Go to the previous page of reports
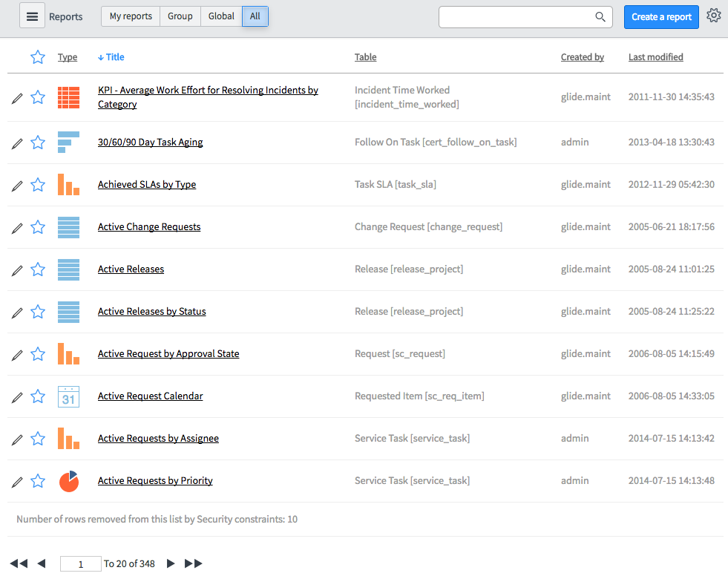Viewport: 728px width, 579px height. 42,563
